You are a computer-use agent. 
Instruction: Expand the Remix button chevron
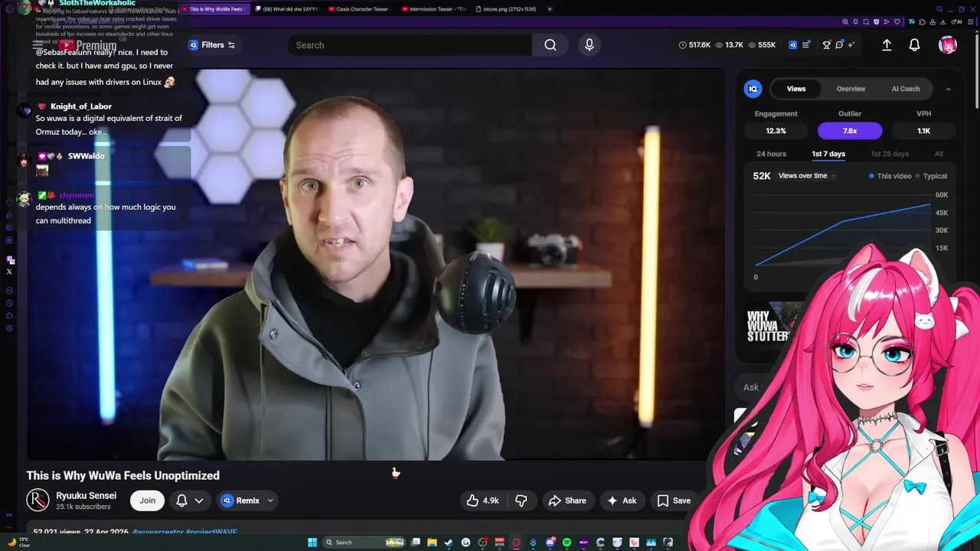coord(270,500)
